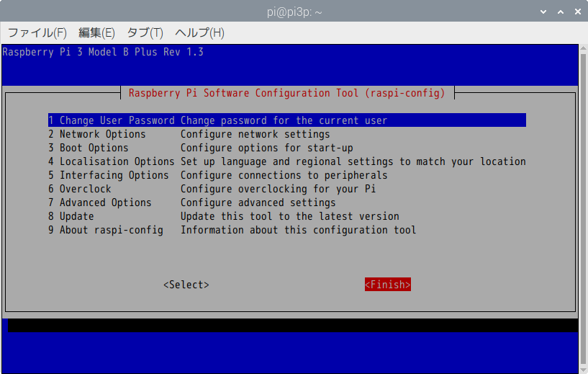The height and width of the screenshot is (374, 588).
Task: Select Boot Options entry
Action: (88, 148)
